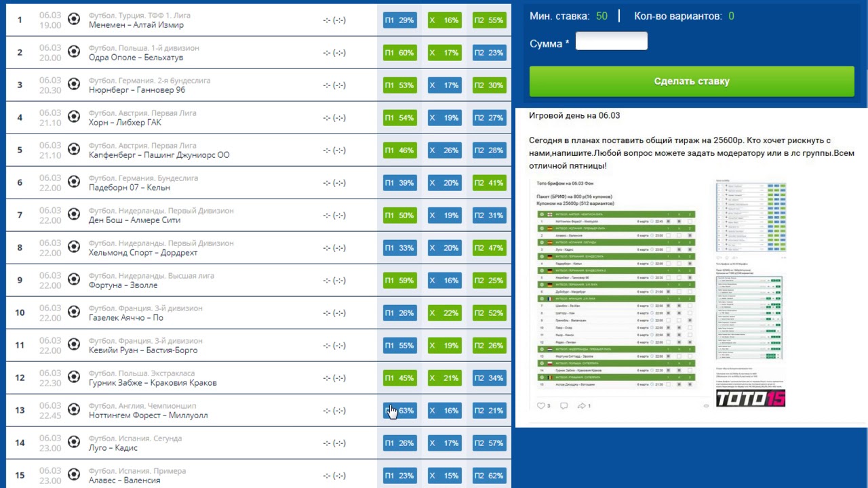
Task: Click the soccer ball icon for Капфенберг – Пашинг Джуниорс
Action: (74, 149)
